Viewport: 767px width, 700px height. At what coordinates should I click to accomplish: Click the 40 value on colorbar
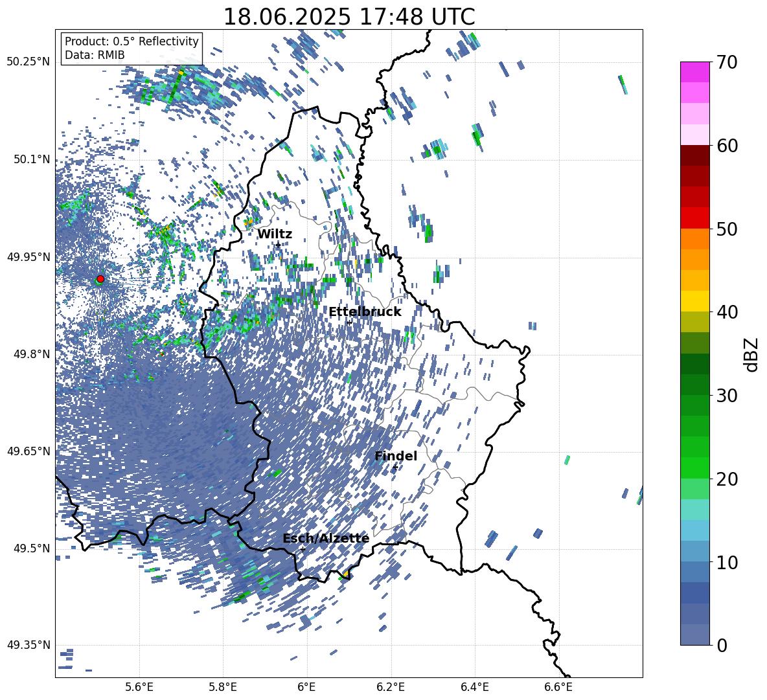click(726, 312)
